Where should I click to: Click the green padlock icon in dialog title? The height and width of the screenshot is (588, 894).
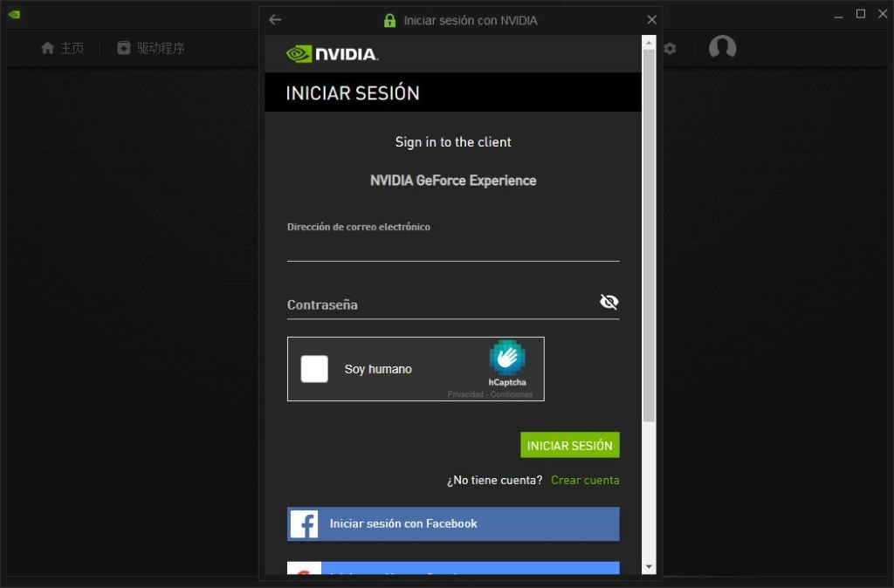click(x=389, y=21)
